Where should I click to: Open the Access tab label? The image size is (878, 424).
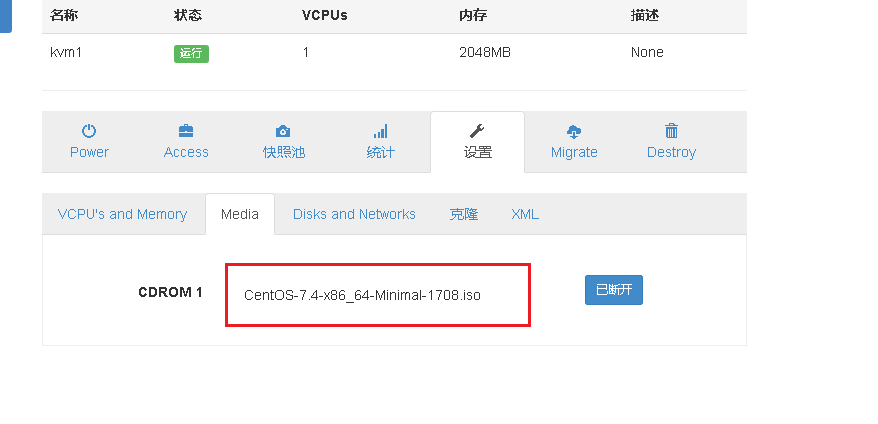pyautogui.click(x=186, y=152)
